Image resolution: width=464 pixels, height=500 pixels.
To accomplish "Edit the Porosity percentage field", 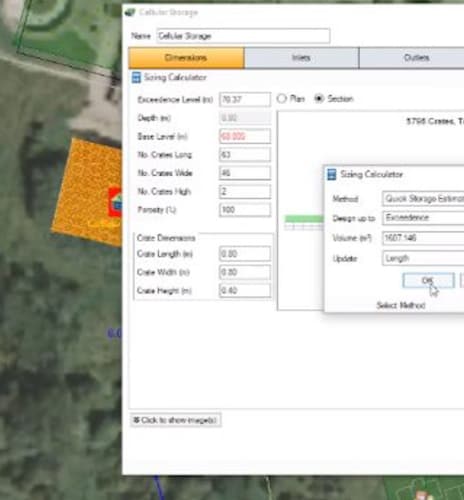I will tap(245, 210).
